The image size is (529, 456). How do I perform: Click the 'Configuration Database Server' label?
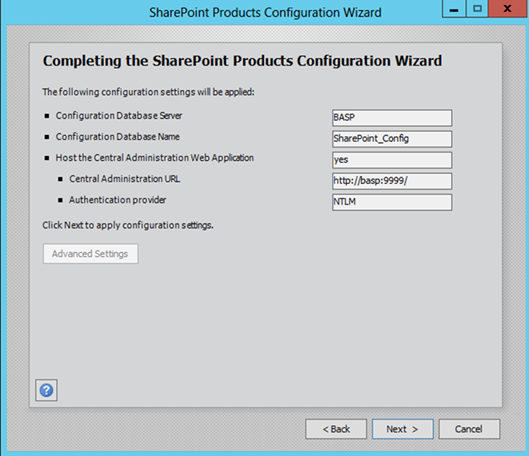tap(119, 116)
